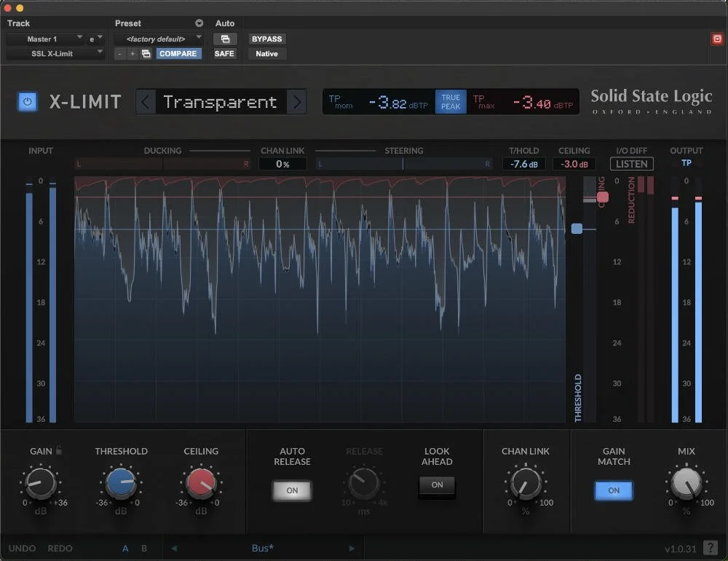Viewport: 728px width, 561px height.
Task: Click the T/HOLD value -7.6 dB
Action: tap(523, 164)
